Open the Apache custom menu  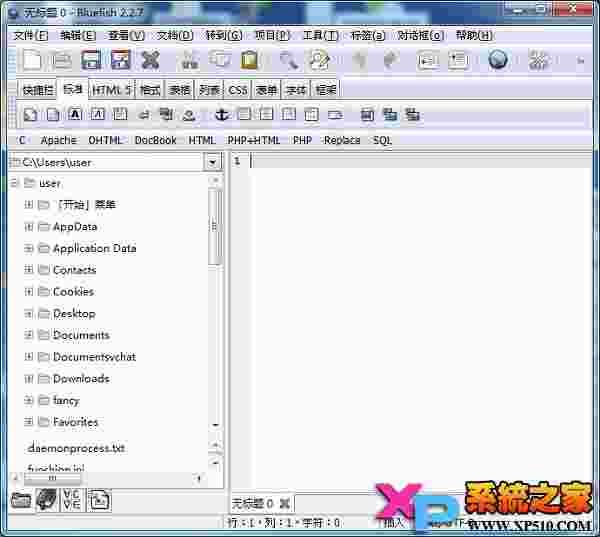coord(59,140)
